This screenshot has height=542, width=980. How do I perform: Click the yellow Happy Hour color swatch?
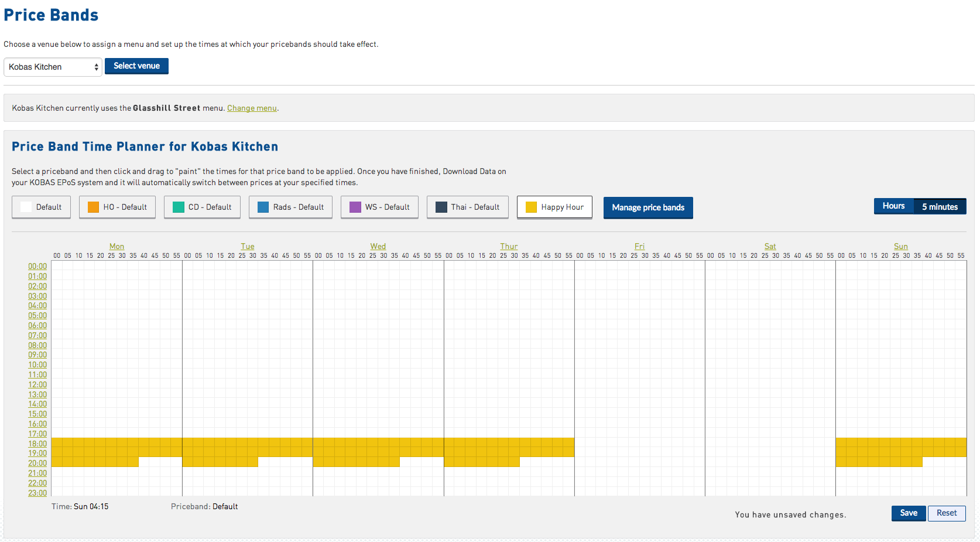(532, 207)
